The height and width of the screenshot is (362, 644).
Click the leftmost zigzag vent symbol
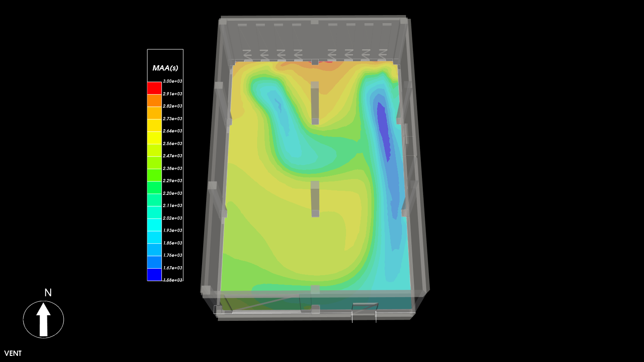pos(247,54)
